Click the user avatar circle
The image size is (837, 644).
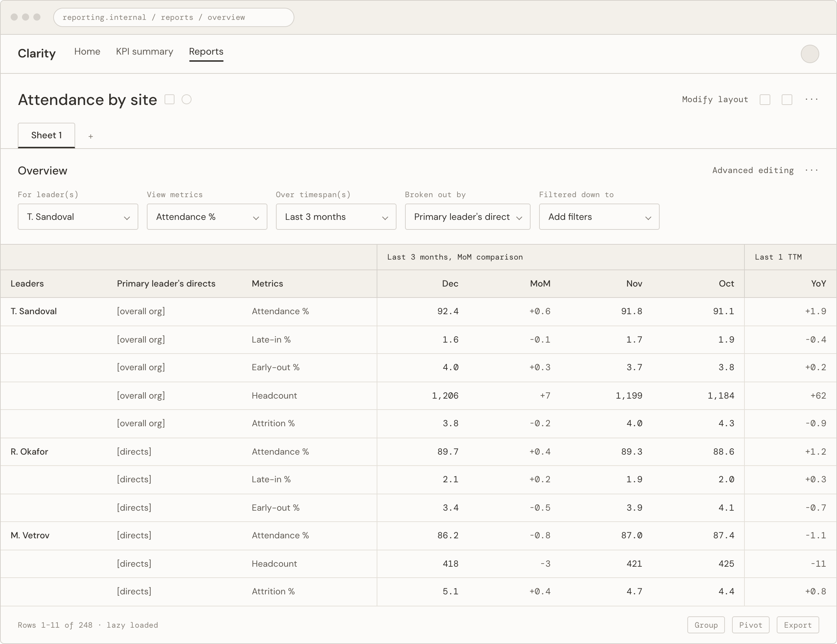(x=809, y=54)
